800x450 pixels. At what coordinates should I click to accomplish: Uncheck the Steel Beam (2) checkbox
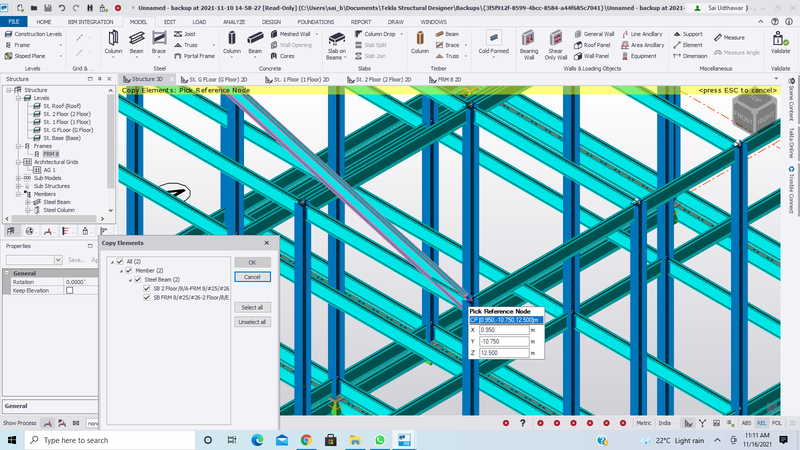pos(138,280)
